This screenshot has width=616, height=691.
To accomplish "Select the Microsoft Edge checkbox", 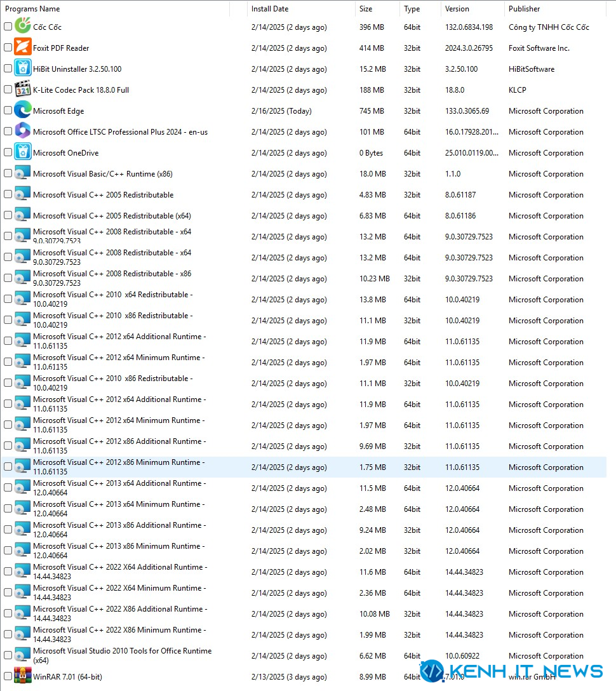I will (x=8, y=110).
